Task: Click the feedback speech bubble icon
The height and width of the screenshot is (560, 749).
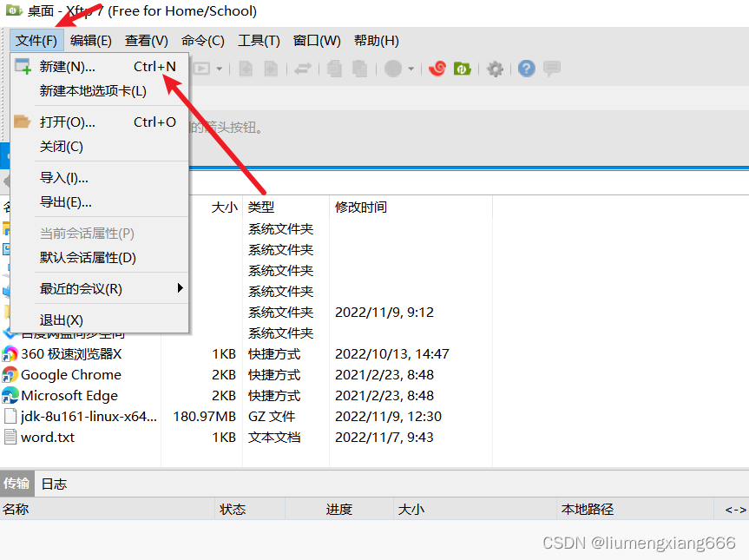Action: 552,69
